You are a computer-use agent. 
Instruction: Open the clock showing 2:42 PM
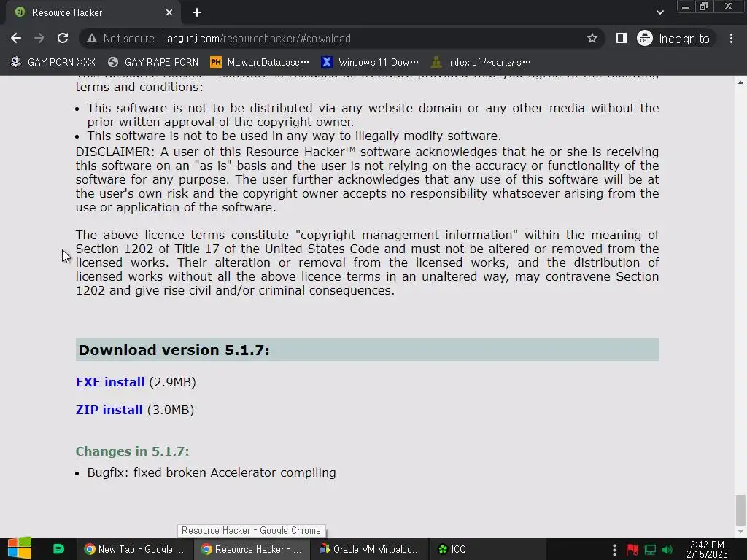[707, 550]
